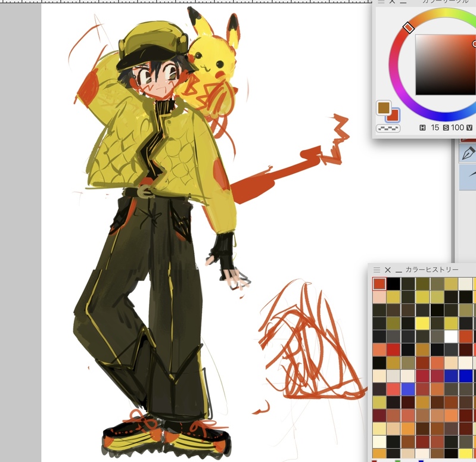
Task: Pick the bright yellow swatch in fourth history row
Action: pyautogui.click(x=422, y=323)
